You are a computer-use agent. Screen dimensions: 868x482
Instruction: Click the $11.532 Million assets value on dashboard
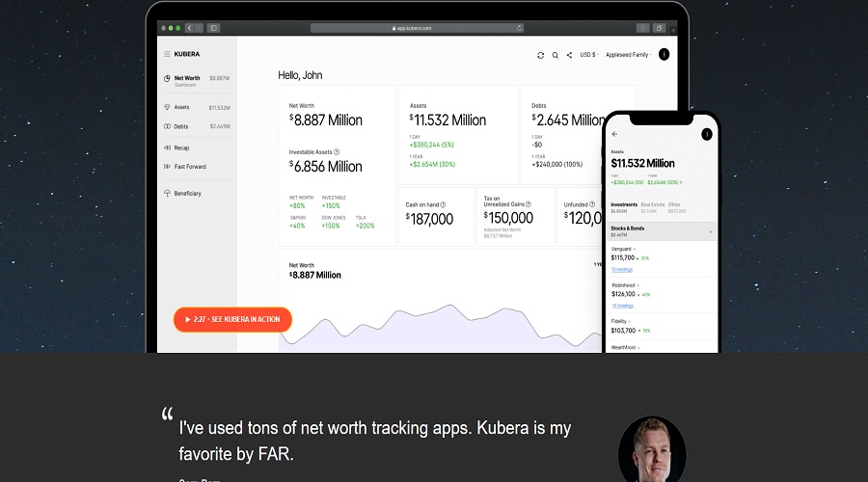click(448, 120)
